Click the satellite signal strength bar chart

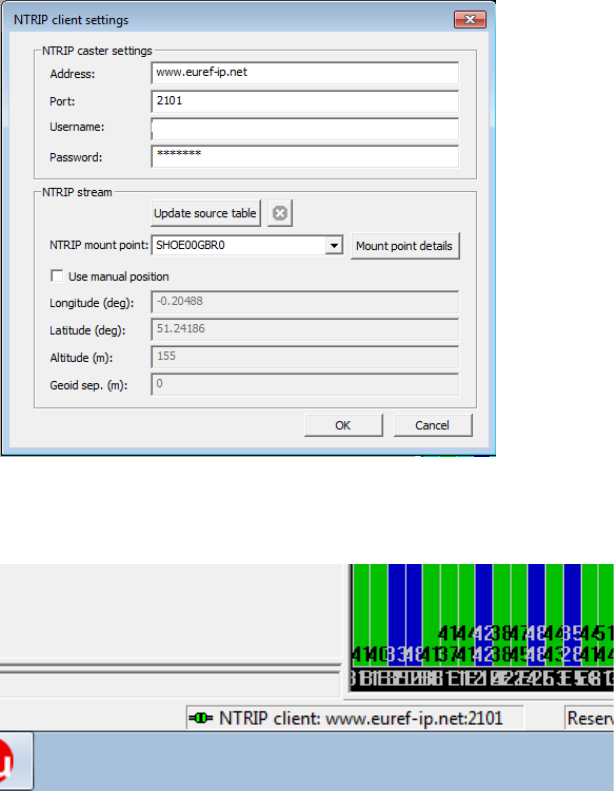point(482,627)
